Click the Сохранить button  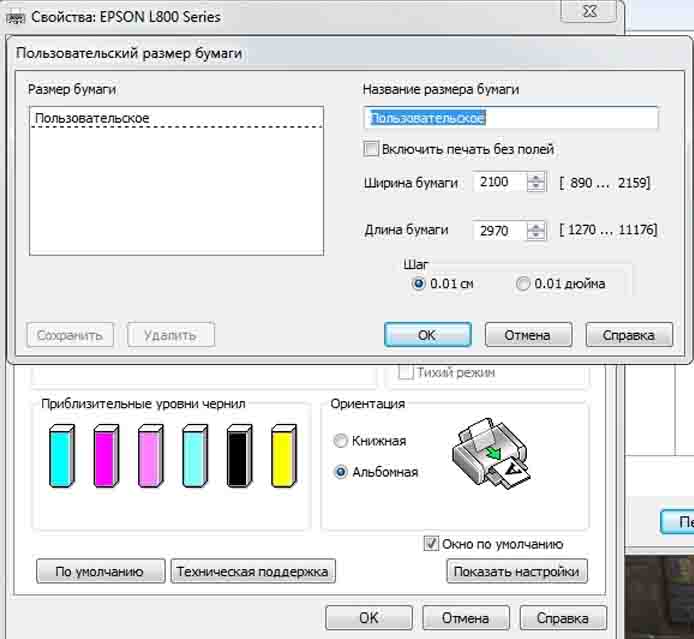click(70, 335)
